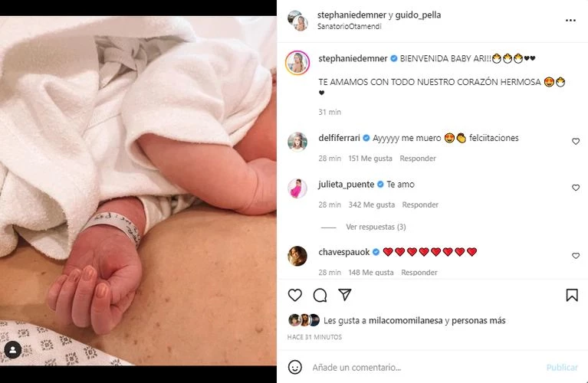Save post with bookmark icon
588x383 pixels.
coord(571,295)
